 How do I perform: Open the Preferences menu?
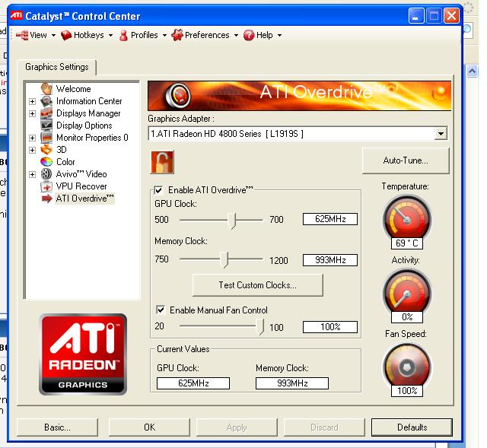pos(205,35)
